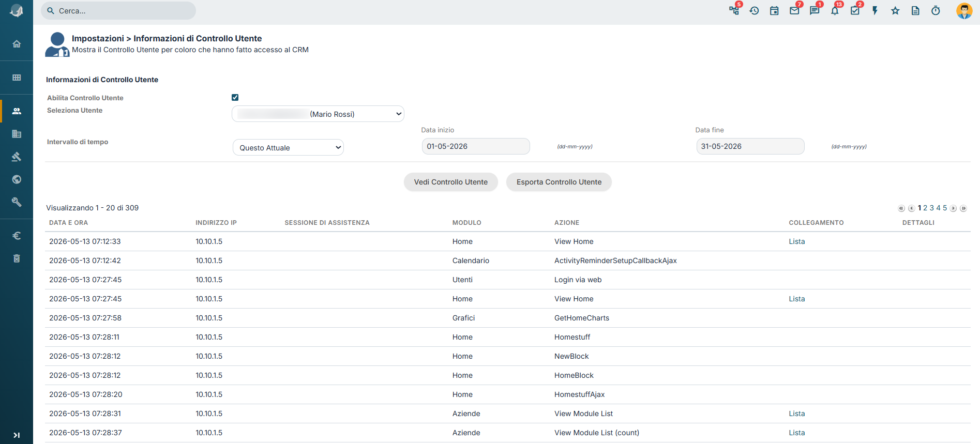Go to page 2 of results
Viewport: 980px width, 444px height.
926,208
